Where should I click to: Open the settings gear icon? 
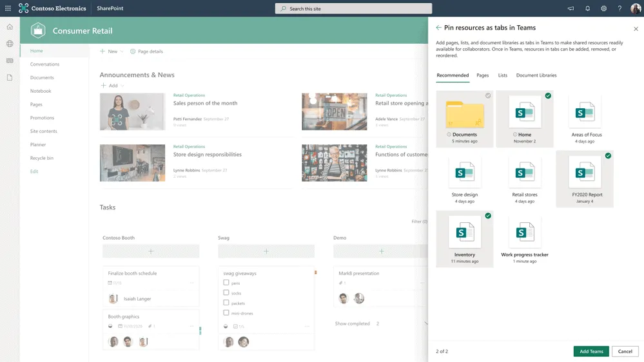click(603, 8)
